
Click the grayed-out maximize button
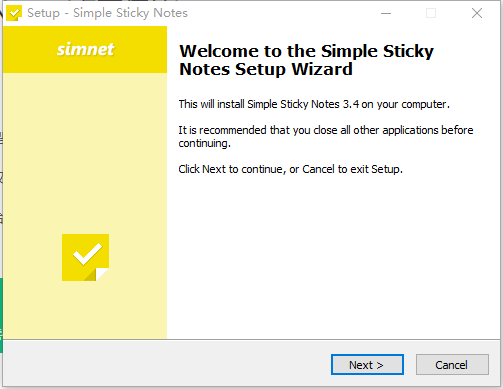pos(431,13)
